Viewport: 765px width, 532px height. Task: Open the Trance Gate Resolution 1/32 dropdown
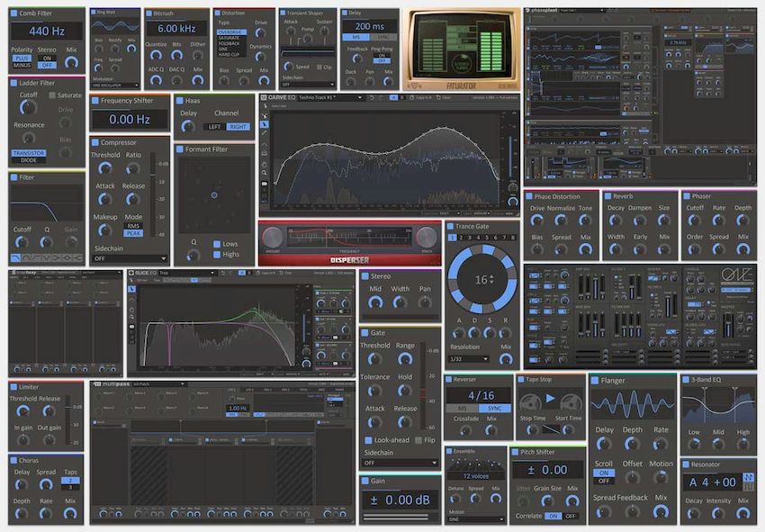tap(469, 359)
